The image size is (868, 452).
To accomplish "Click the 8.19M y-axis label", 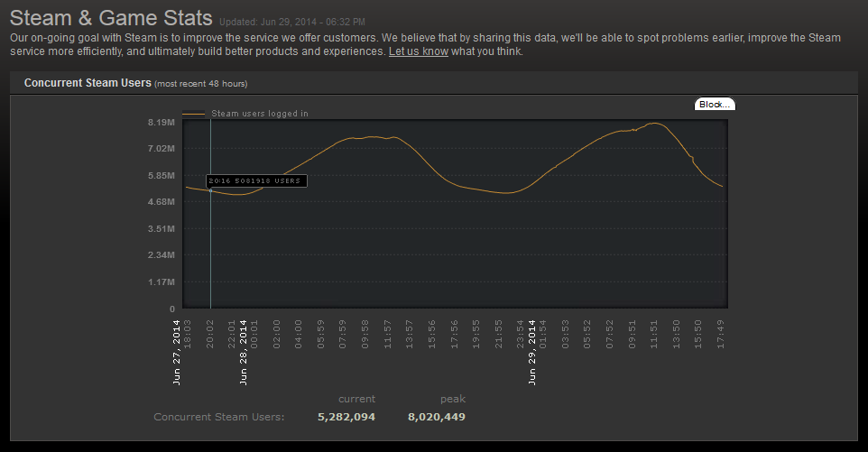I will click(x=161, y=122).
